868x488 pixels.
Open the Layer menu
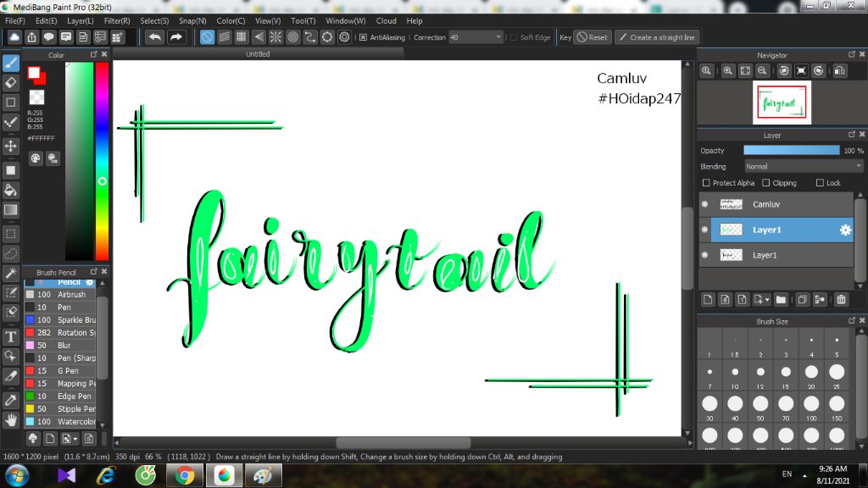tap(81, 21)
